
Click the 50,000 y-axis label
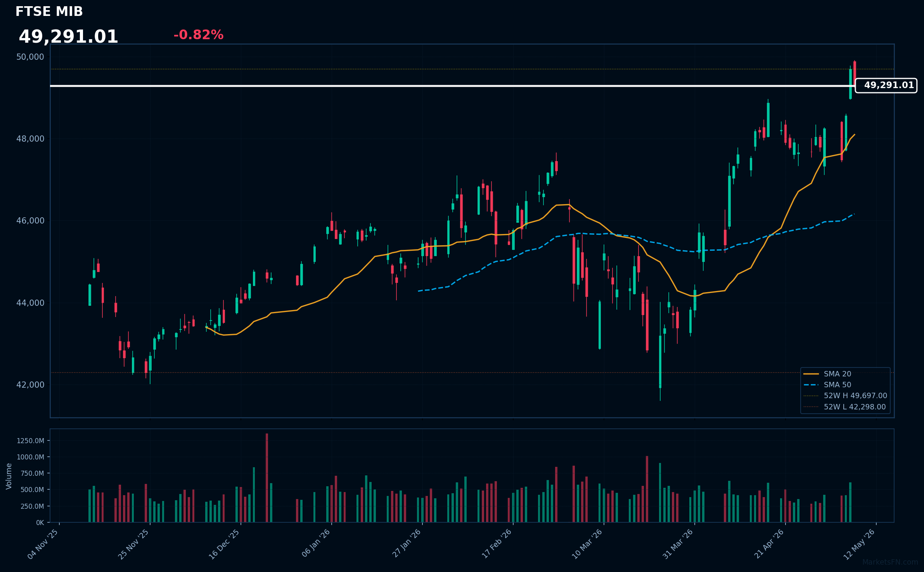pos(30,57)
